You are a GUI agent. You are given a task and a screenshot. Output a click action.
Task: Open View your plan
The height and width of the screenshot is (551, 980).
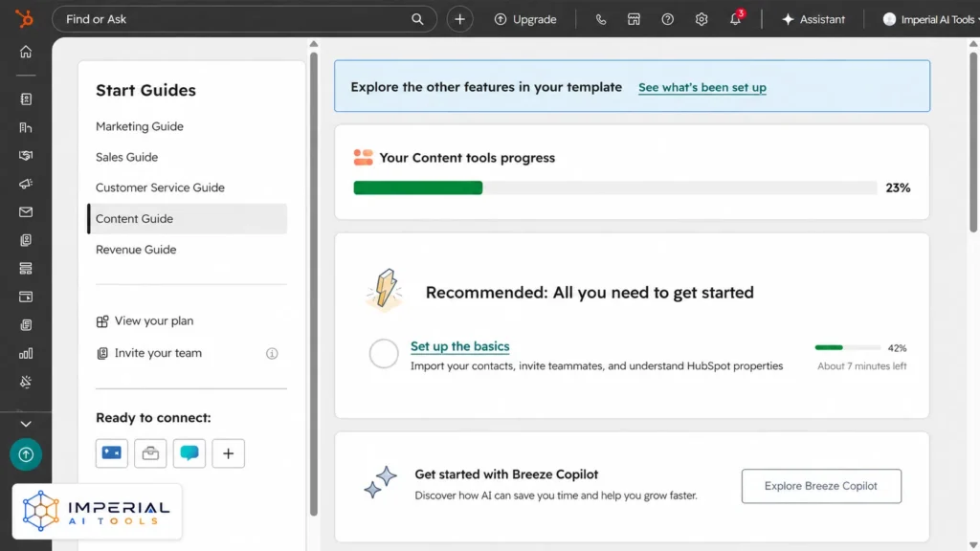click(x=145, y=321)
